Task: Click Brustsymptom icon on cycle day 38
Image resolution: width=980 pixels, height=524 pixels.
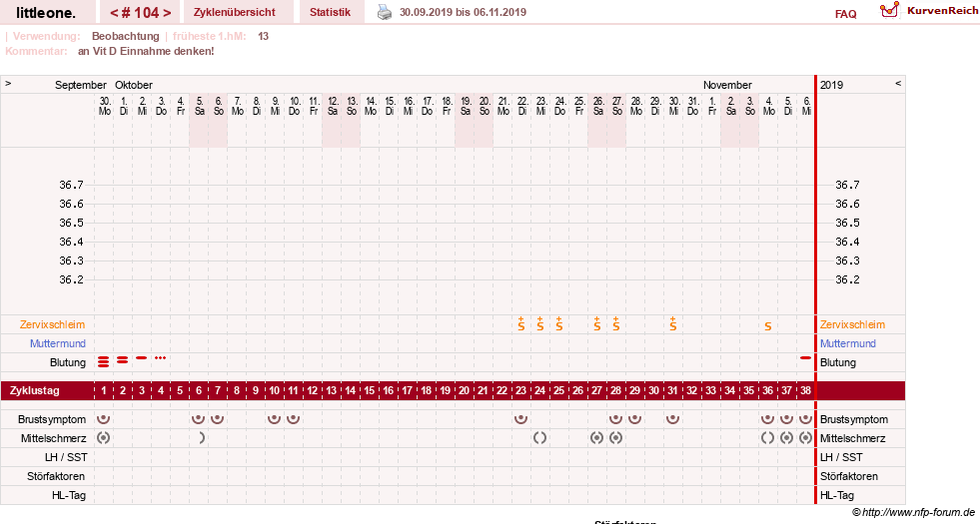Action: 805,418
